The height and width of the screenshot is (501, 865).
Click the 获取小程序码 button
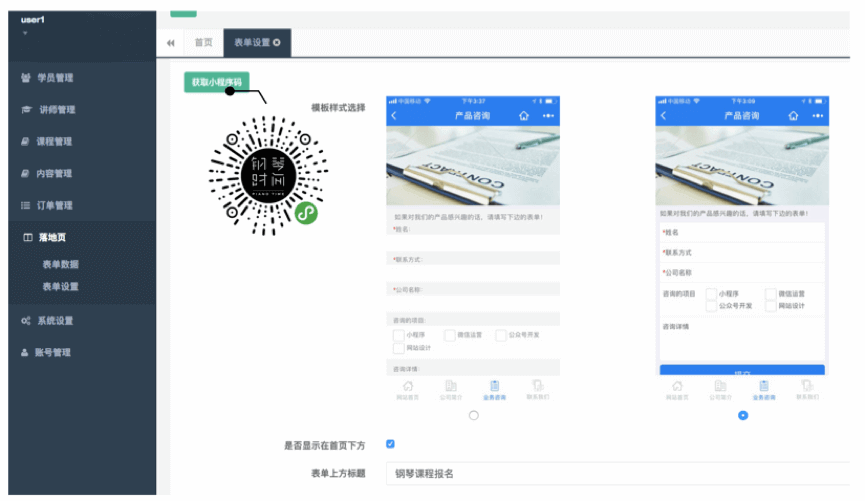coord(216,82)
